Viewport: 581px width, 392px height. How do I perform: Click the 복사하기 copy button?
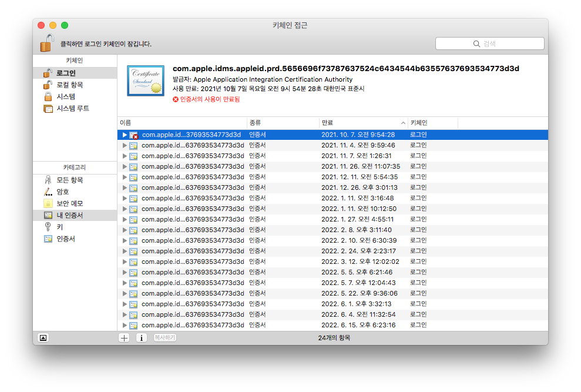click(164, 338)
